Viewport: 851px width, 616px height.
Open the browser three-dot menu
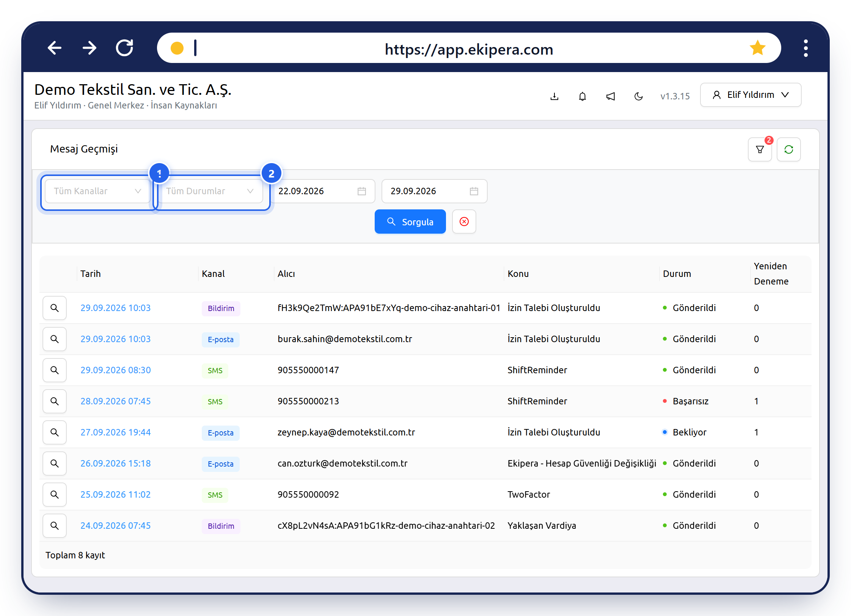(806, 48)
